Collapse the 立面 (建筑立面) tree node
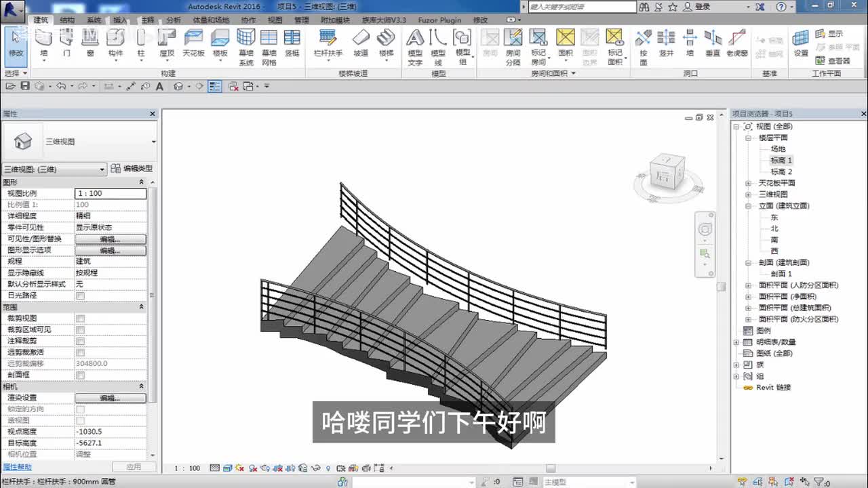The width and height of the screenshot is (868, 488). point(749,206)
